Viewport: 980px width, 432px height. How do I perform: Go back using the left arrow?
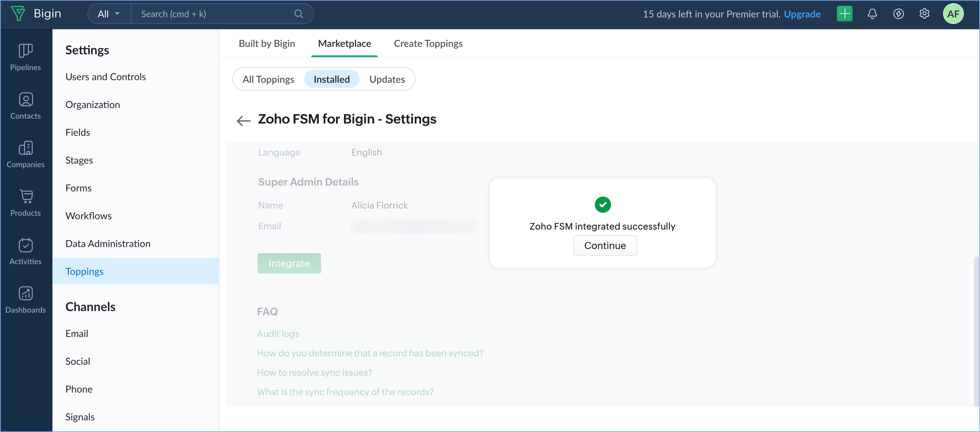(243, 121)
